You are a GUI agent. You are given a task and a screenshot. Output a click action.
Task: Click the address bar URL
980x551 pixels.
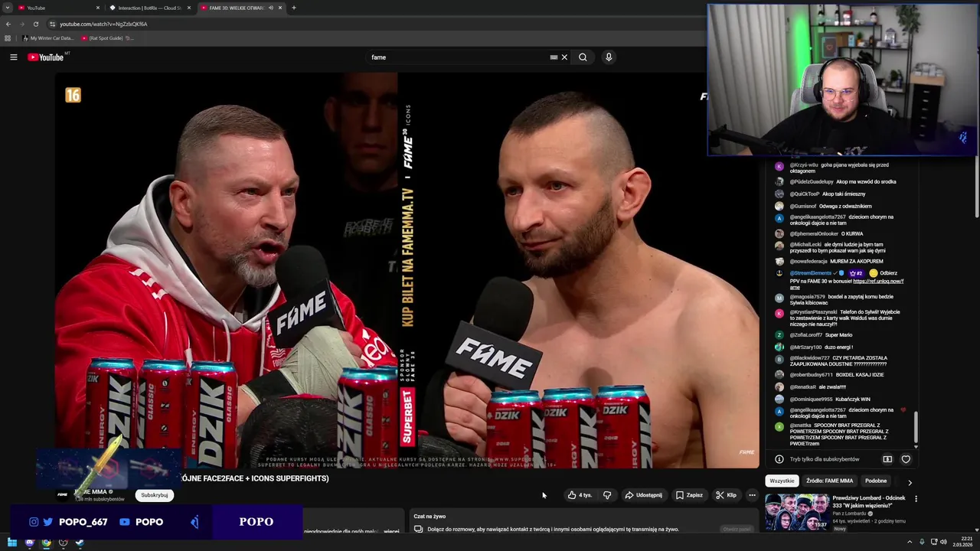[103, 24]
